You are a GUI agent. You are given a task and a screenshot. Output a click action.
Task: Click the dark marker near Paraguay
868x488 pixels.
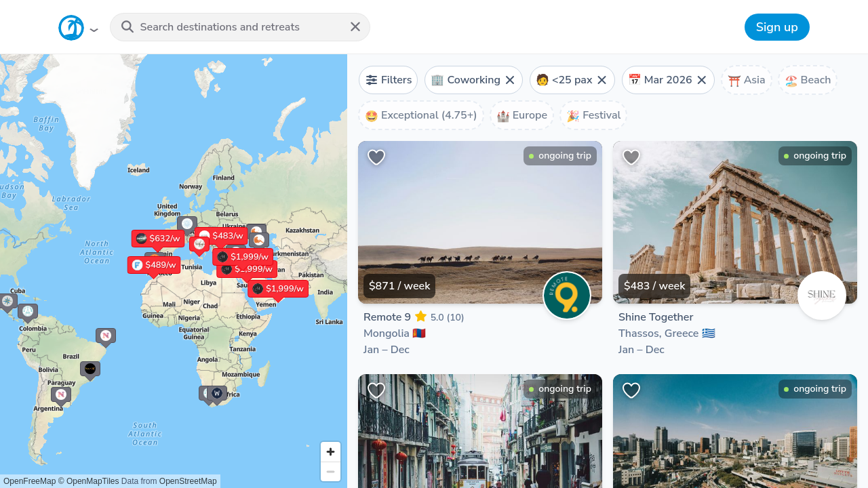tap(90, 369)
